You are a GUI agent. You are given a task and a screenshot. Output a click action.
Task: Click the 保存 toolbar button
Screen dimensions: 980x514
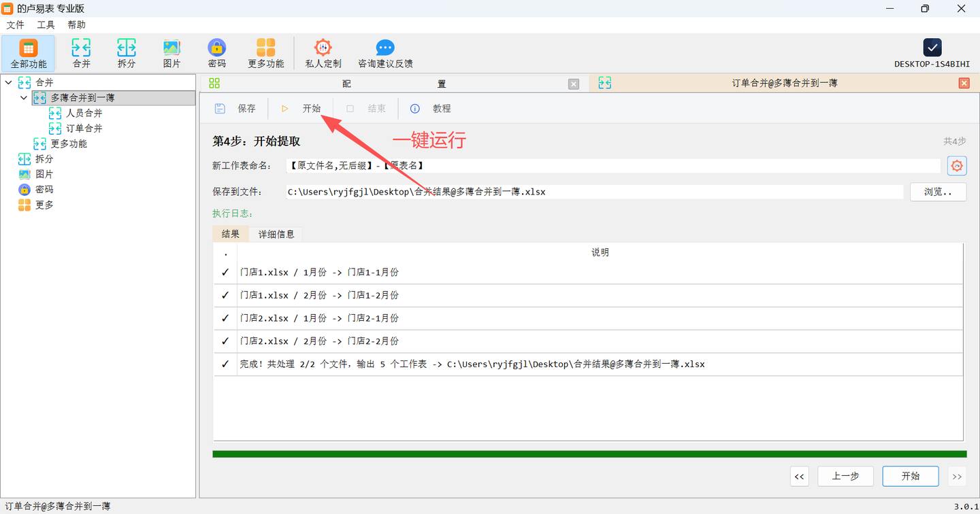(235, 109)
